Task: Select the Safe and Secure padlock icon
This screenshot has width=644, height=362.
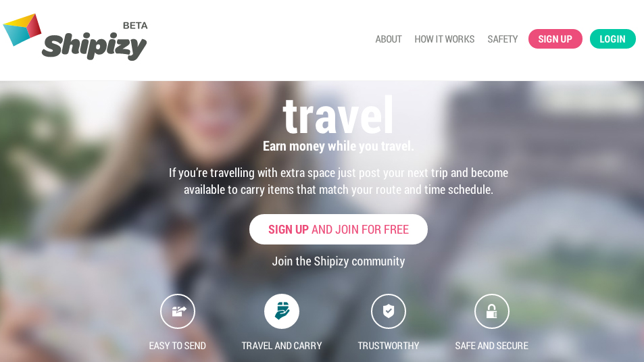Action: (492, 311)
